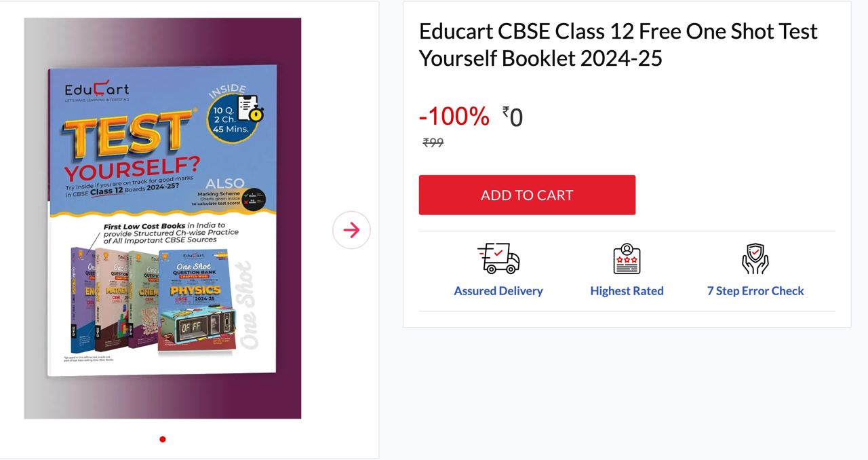This screenshot has width=868, height=460.
Task: Click the Highest Rated badge icon
Action: [x=627, y=258]
